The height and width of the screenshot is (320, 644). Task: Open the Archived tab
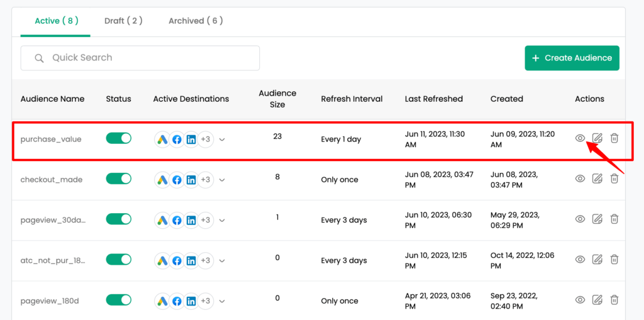pyautogui.click(x=196, y=21)
